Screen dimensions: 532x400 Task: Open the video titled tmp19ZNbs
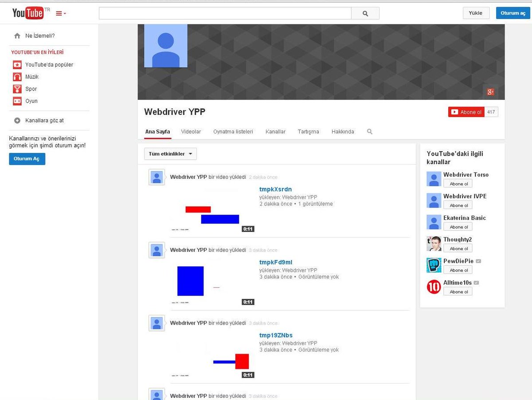pos(276,335)
